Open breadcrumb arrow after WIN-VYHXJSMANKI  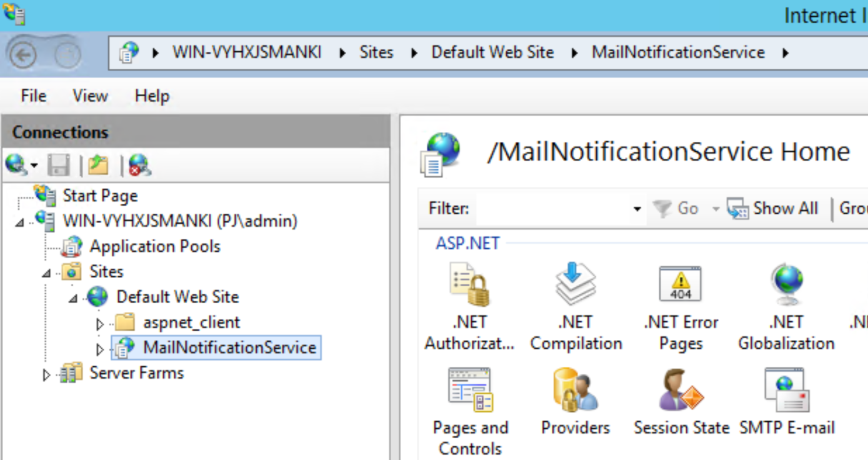pyautogui.click(x=342, y=53)
